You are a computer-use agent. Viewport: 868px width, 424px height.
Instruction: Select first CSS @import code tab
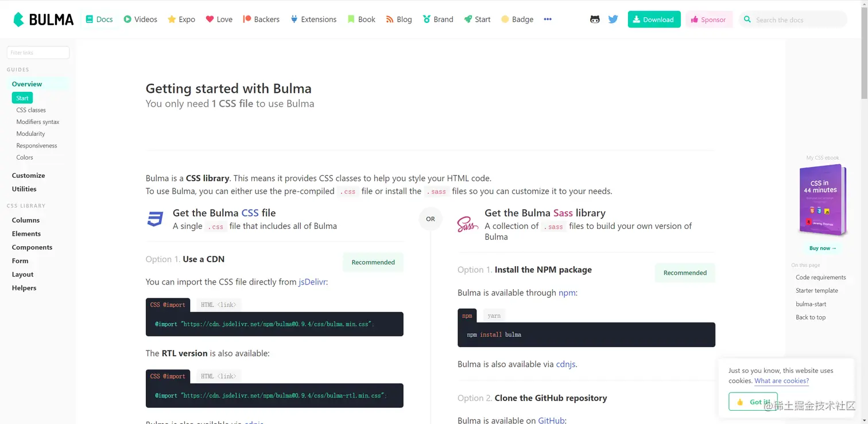168,305
